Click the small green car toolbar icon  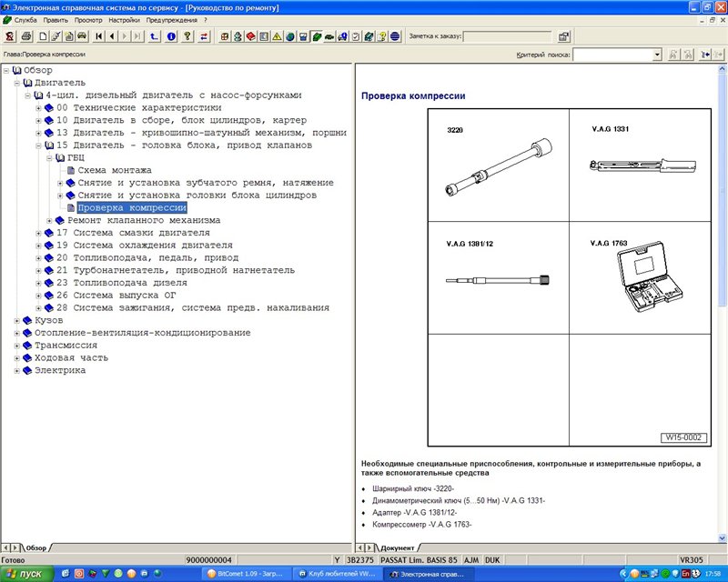click(x=329, y=36)
